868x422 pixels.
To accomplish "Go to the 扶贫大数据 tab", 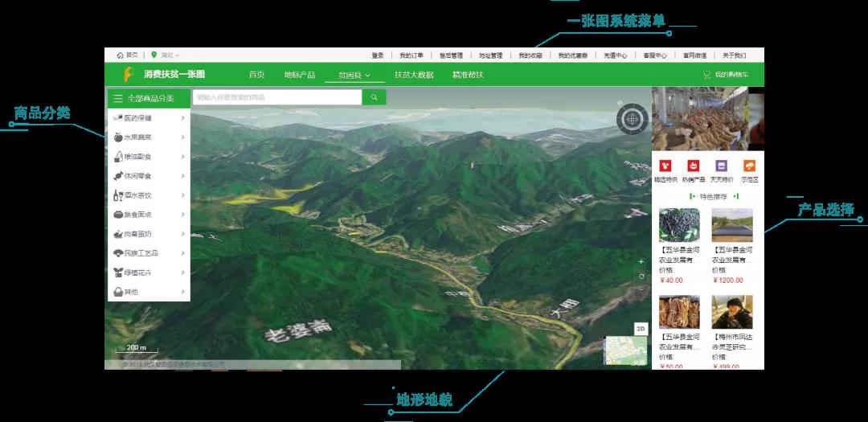I will [414, 75].
